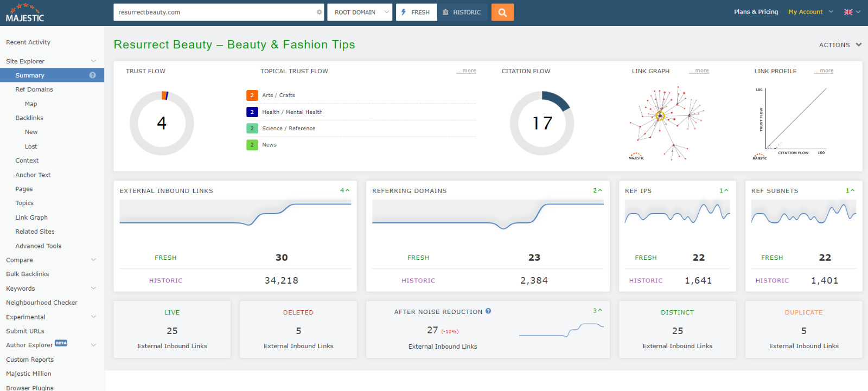Viewport: 868px width, 391px height.
Task: Click the News topic score badge
Action: [x=252, y=145]
